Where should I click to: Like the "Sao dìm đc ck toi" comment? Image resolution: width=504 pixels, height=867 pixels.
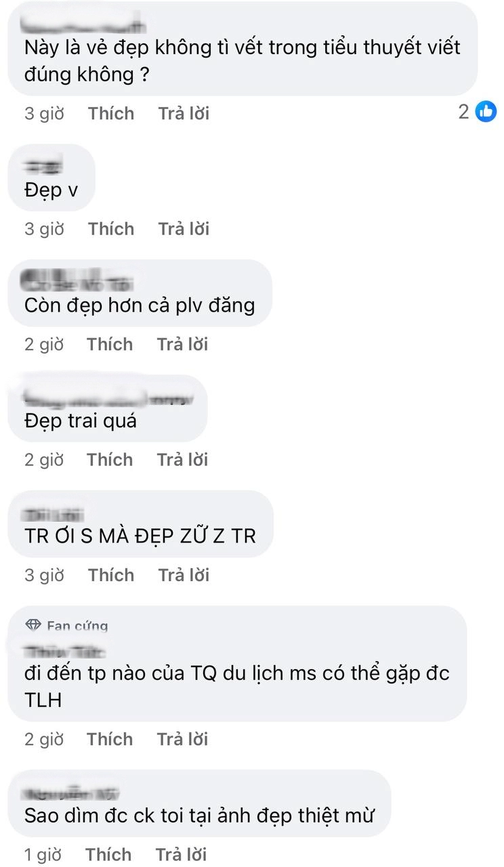tap(108, 855)
